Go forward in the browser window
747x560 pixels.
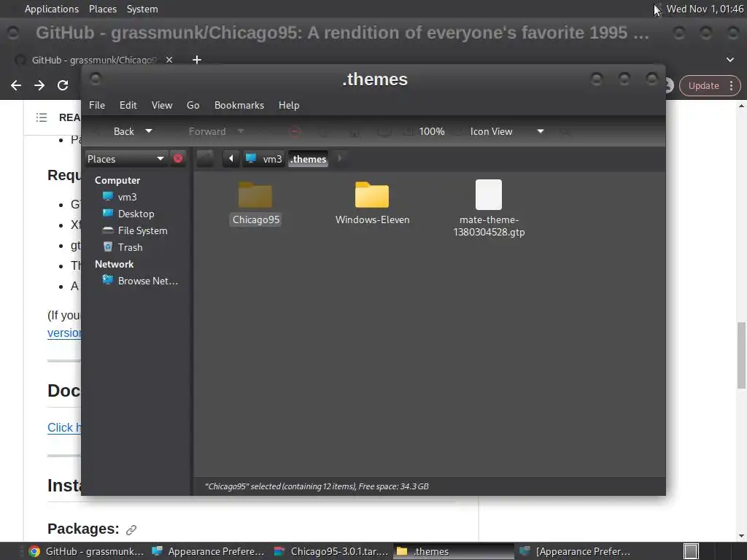point(39,85)
